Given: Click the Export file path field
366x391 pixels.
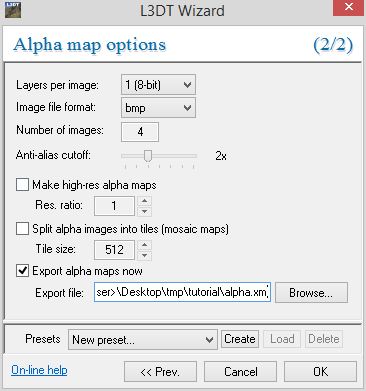Looking at the screenshot, I should pyautogui.click(x=182, y=292).
